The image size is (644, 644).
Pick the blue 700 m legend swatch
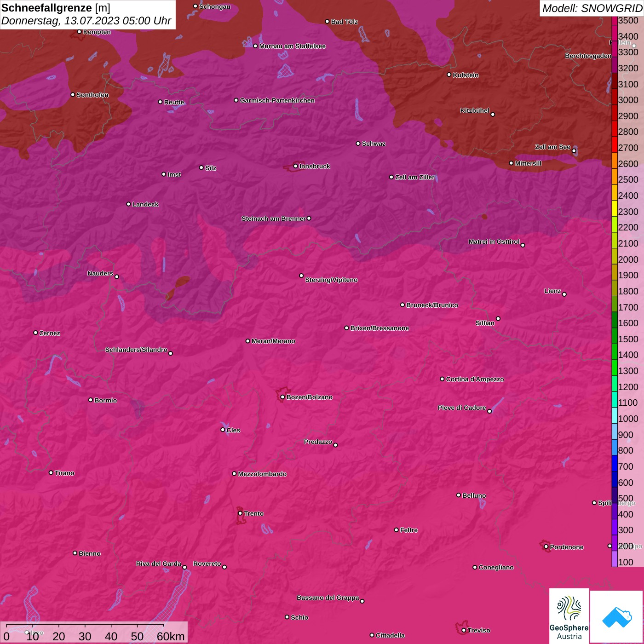615,466
